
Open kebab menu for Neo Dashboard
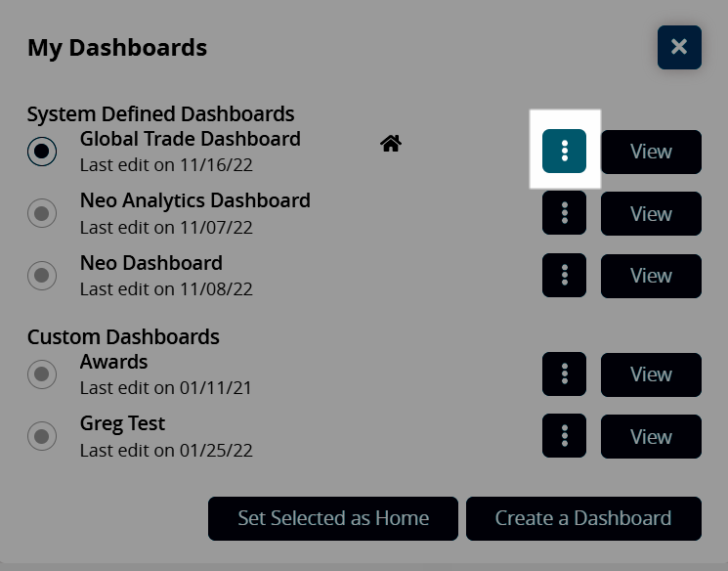tap(564, 276)
